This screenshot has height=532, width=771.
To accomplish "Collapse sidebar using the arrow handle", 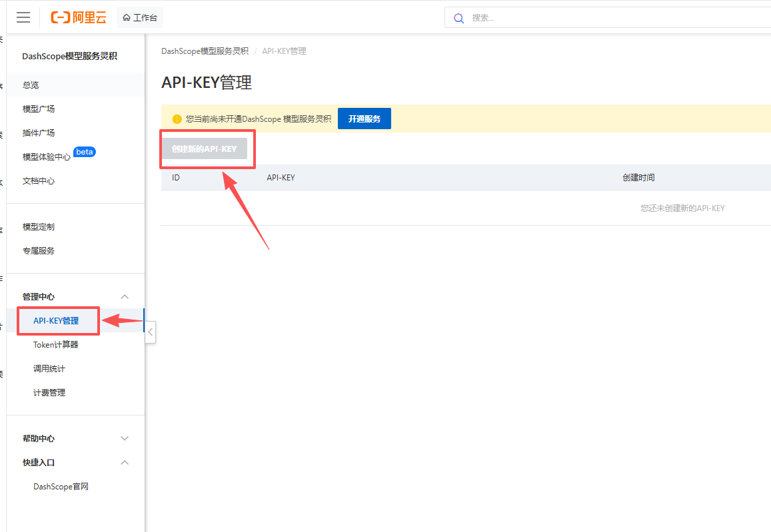I will click(x=151, y=332).
